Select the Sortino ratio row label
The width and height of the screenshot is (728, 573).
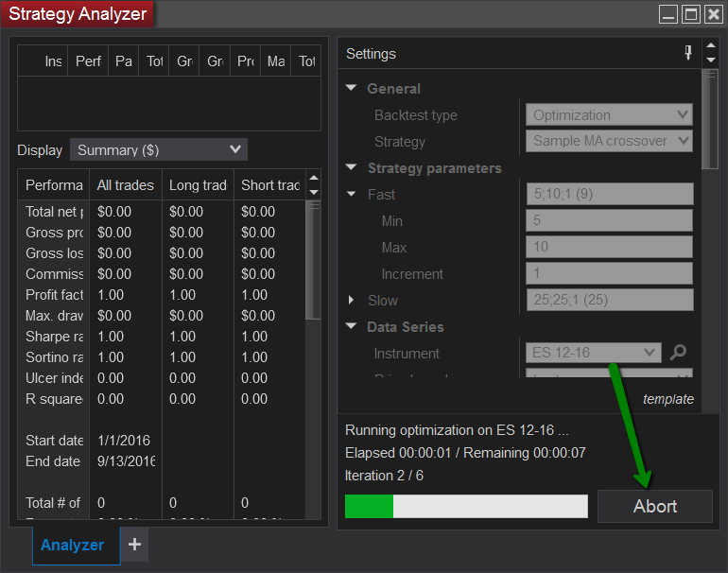tap(54, 357)
